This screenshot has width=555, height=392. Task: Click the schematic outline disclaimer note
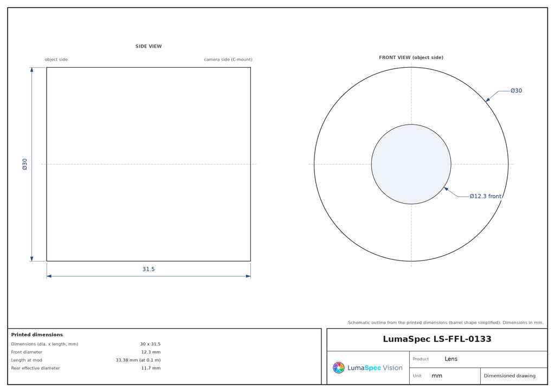tap(446, 323)
